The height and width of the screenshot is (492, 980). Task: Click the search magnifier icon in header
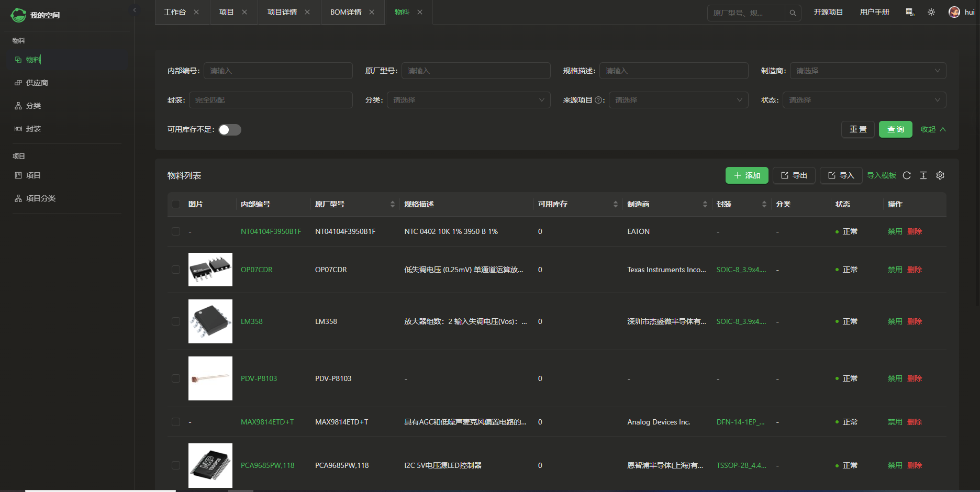(793, 13)
